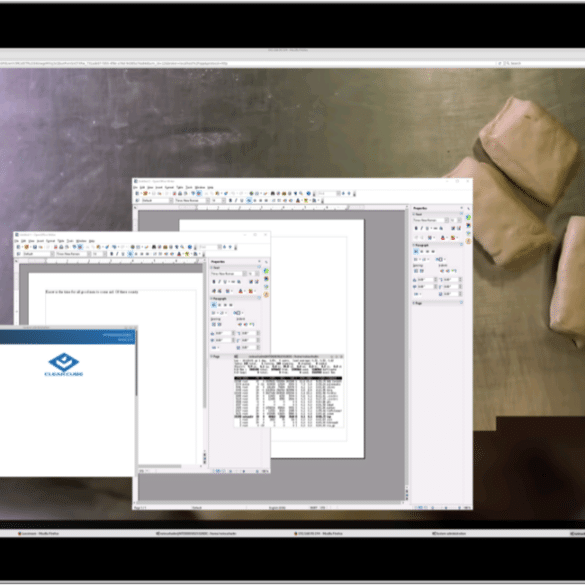Open paragraph style 'Default' dropdown in larger window

(x=171, y=200)
